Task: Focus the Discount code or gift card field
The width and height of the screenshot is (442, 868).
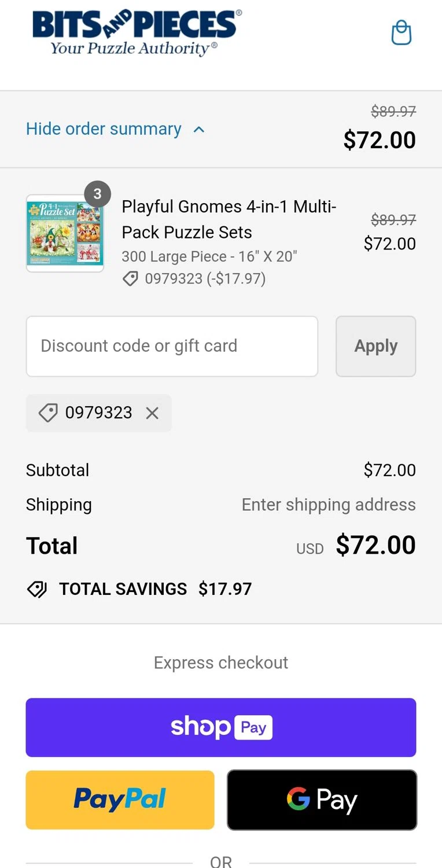Action: [172, 346]
